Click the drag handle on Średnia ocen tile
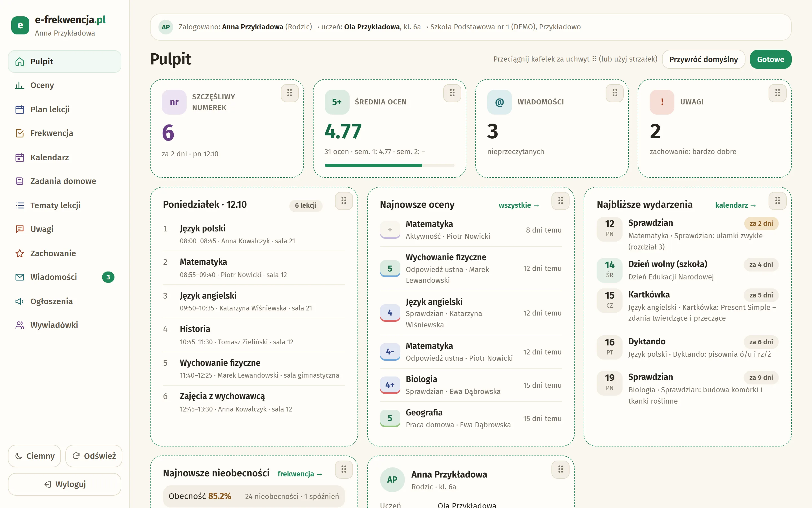 click(452, 93)
